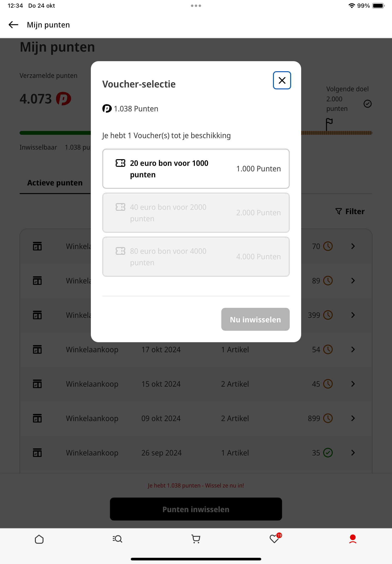This screenshot has height=564, width=392.
Task: Open the account profile icon
Action: coord(353,539)
